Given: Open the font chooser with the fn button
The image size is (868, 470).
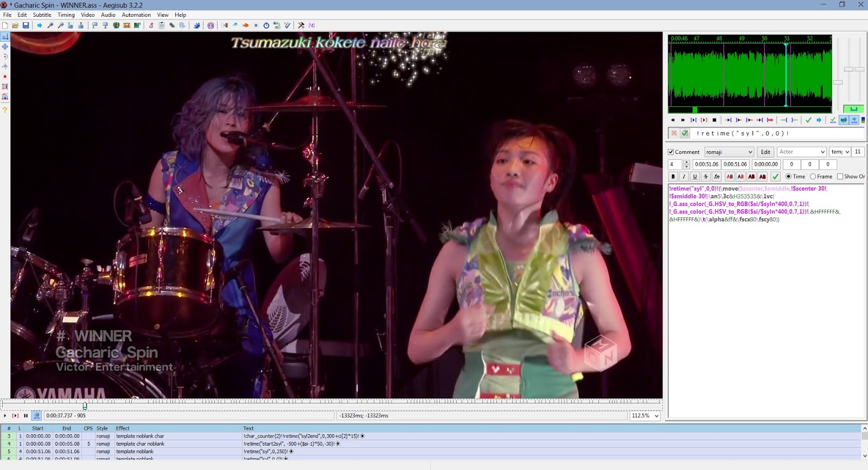Looking at the screenshot, I should [717, 177].
